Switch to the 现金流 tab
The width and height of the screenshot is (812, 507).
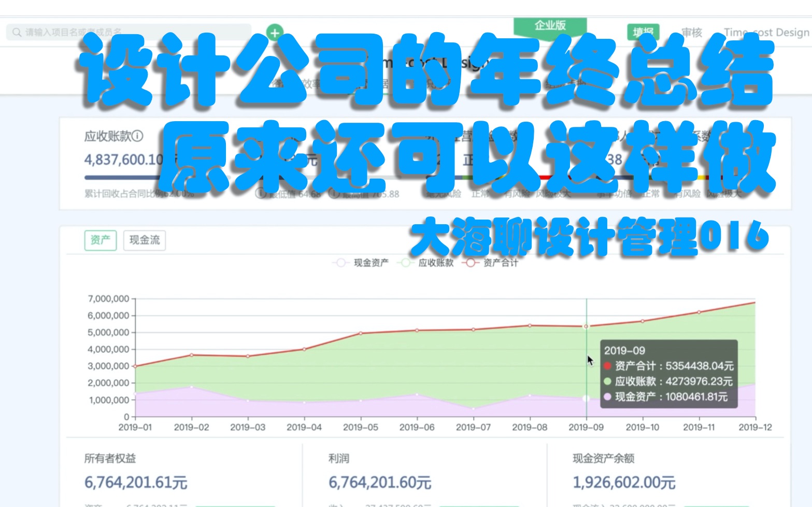point(145,240)
